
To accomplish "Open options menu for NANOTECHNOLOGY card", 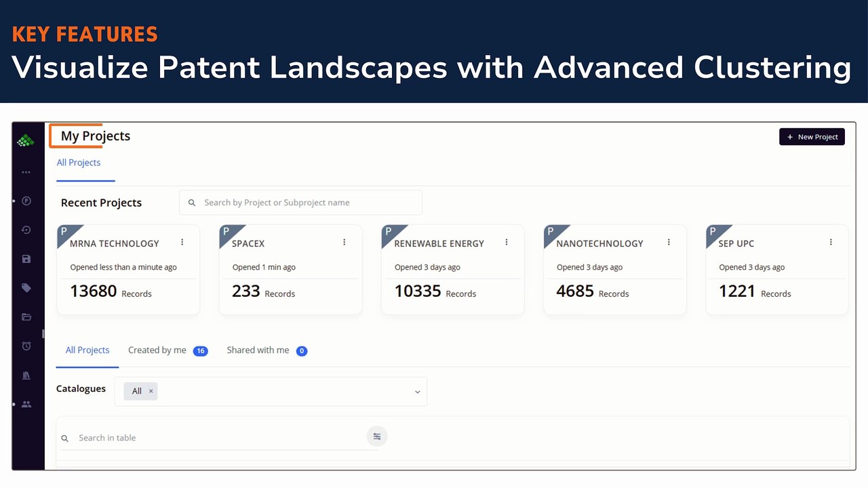I will (669, 242).
